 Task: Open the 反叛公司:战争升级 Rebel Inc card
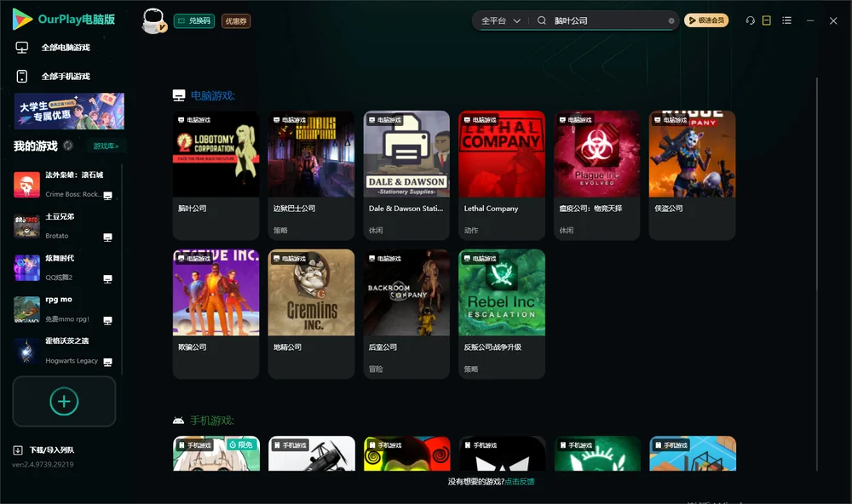502,314
